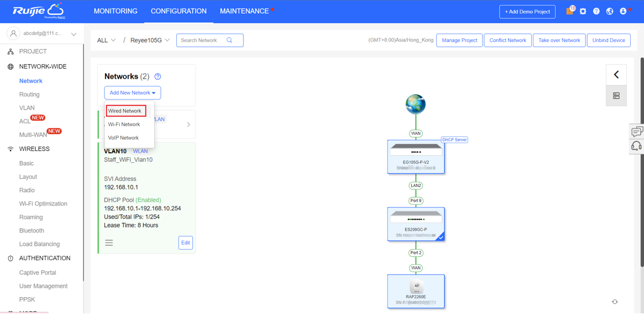Open PPSK in the sidebar
Viewport: 644px width, 315px height.
(27, 299)
